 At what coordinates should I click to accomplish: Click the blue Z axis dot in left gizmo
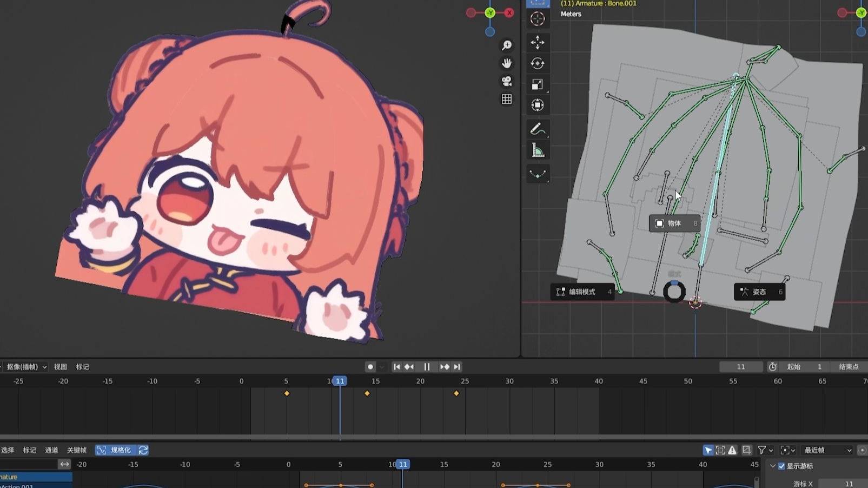click(490, 32)
